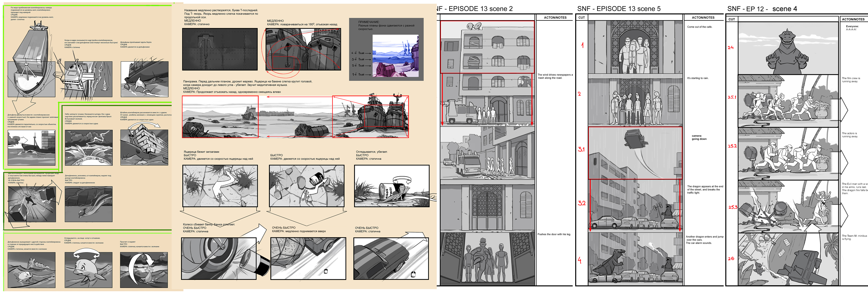Click the tomato soup can lizard panel
The width and height of the screenshot is (868, 294).
click(391, 186)
